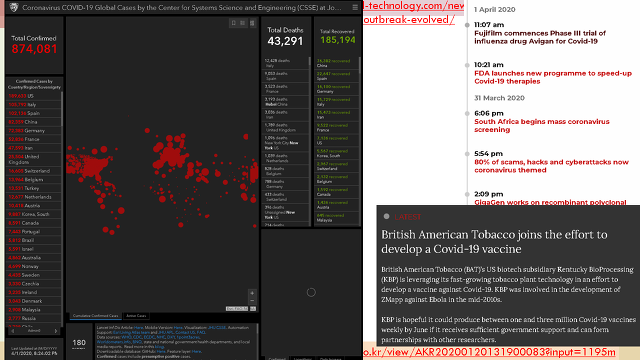Switch to Active Cases tab

[x=136, y=316]
